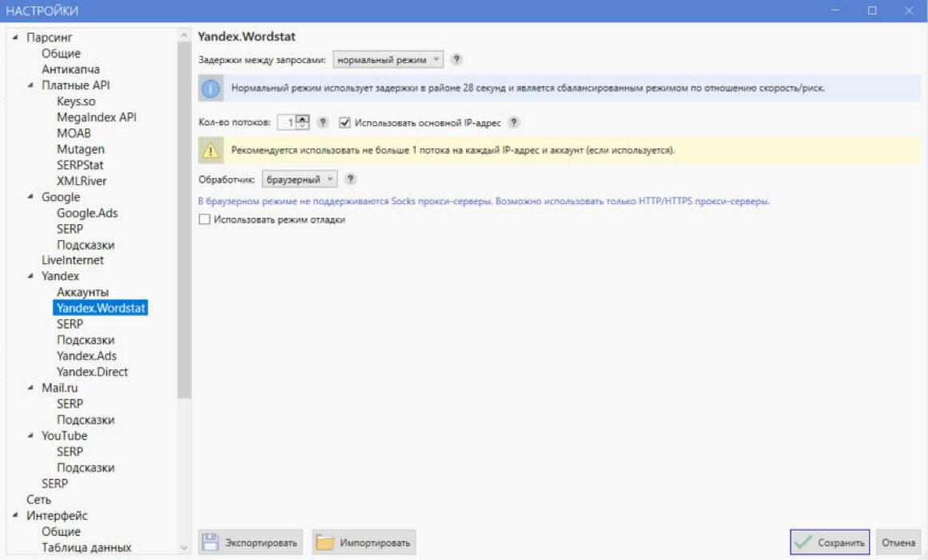This screenshot has width=928, height=560.
Task: Open help for 'Использовать основной IP-адрес'
Action: (514, 123)
